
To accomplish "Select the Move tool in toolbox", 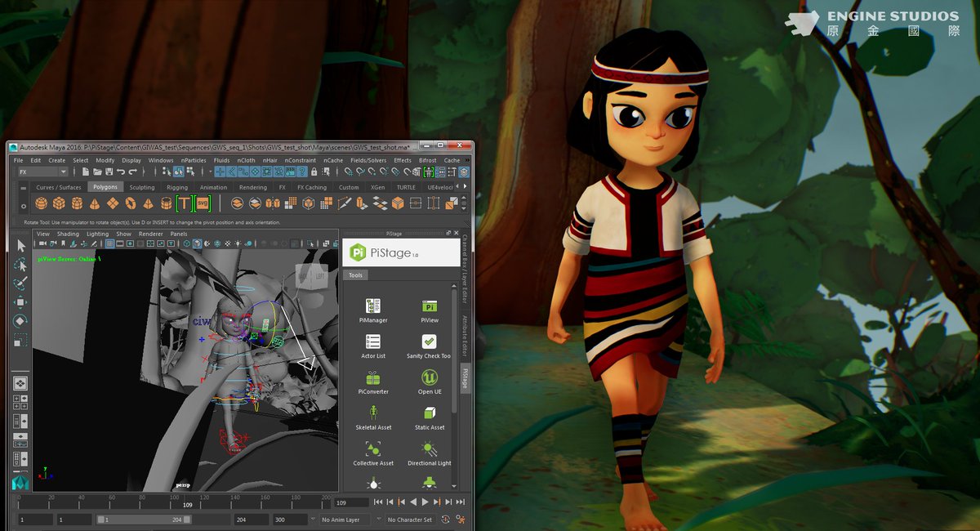I will 20,302.
